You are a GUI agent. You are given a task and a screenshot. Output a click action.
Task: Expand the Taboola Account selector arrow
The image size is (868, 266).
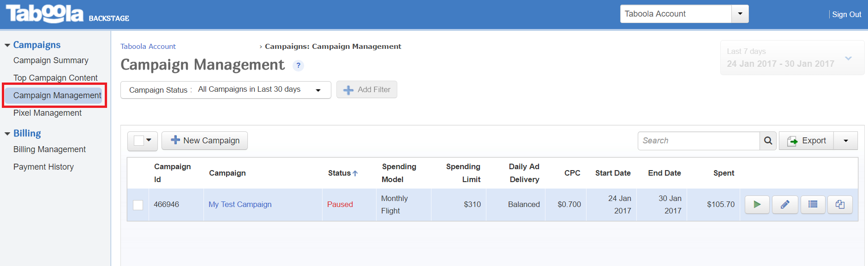coord(740,14)
